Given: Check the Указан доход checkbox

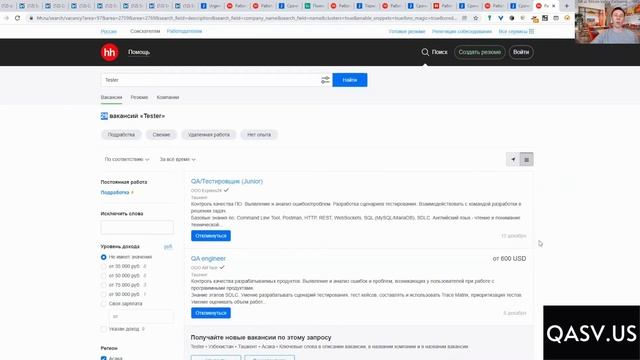Looking at the screenshot, I should 104,329.
